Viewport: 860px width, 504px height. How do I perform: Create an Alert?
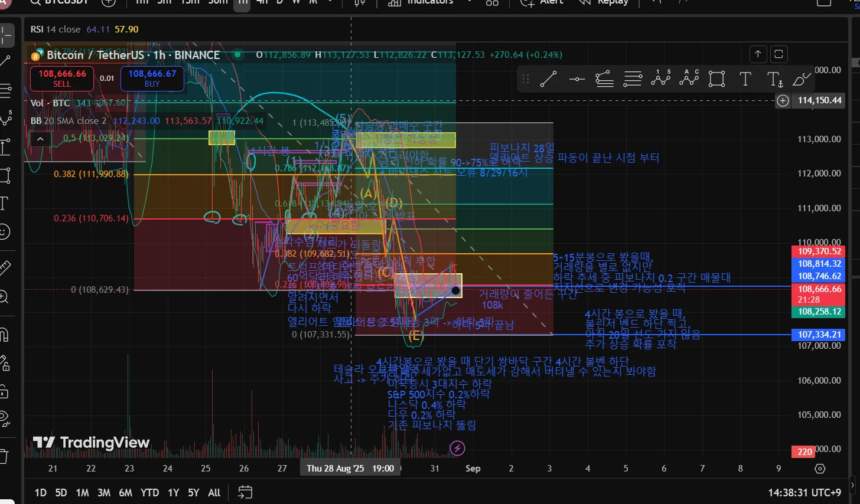(x=542, y=2)
